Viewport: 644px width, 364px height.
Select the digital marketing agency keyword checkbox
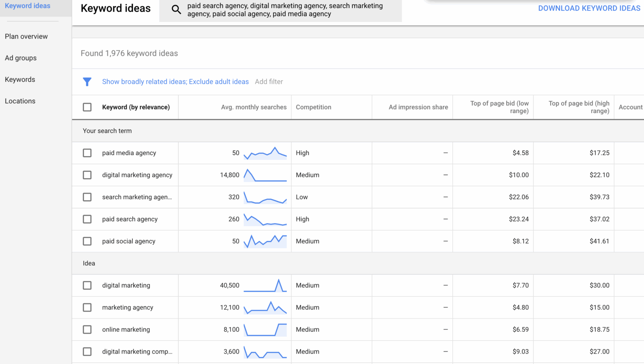tap(87, 175)
